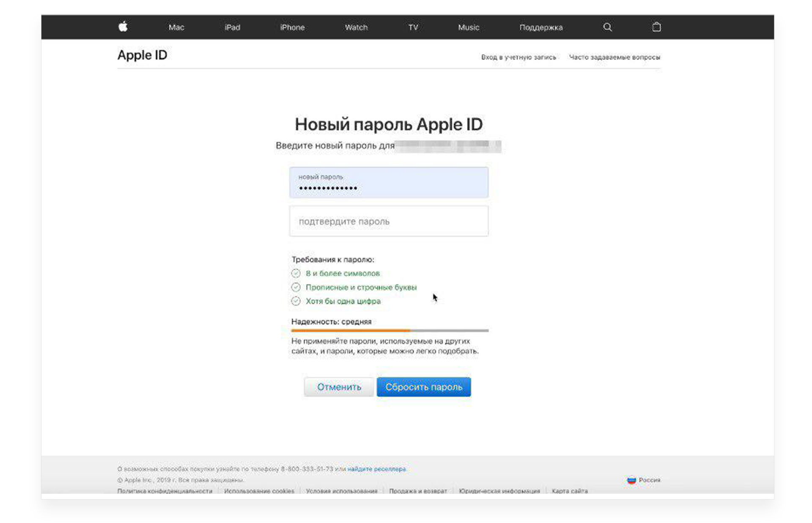Open 'Вход в учетную запись' link
Screen dimensions: 812x523
pyautogui.click(x=518, y=57)
